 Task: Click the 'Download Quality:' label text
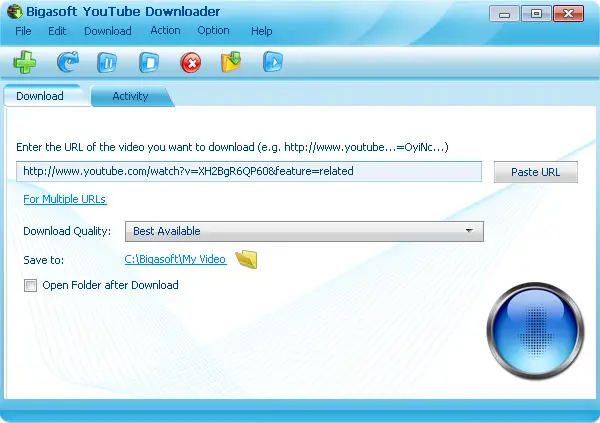click(67, 231)
